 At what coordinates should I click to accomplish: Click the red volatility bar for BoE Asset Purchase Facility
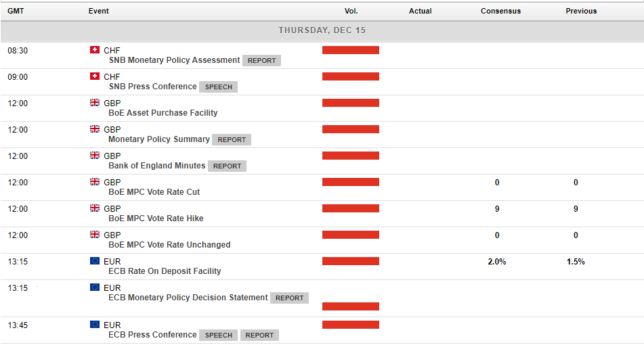click(x=351, y=103)
